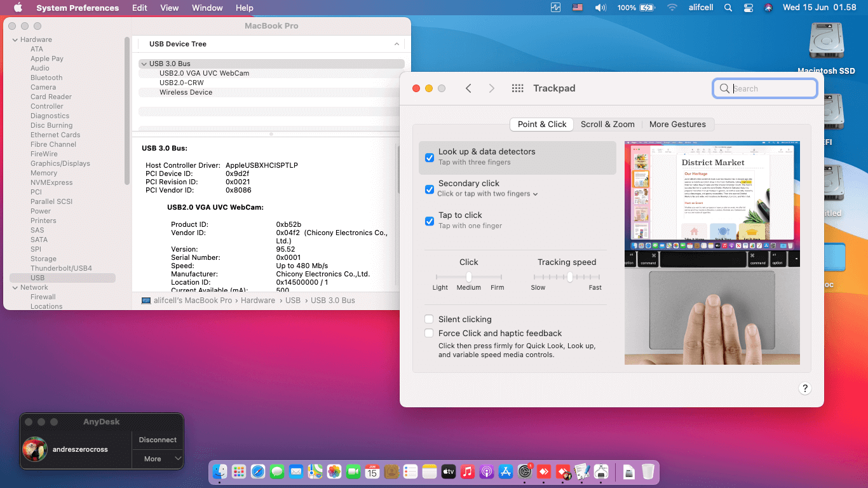This screenshot has height=488, width=868.
Task: Open Calendar from the Dock
Action: click(x=372, y=471)
